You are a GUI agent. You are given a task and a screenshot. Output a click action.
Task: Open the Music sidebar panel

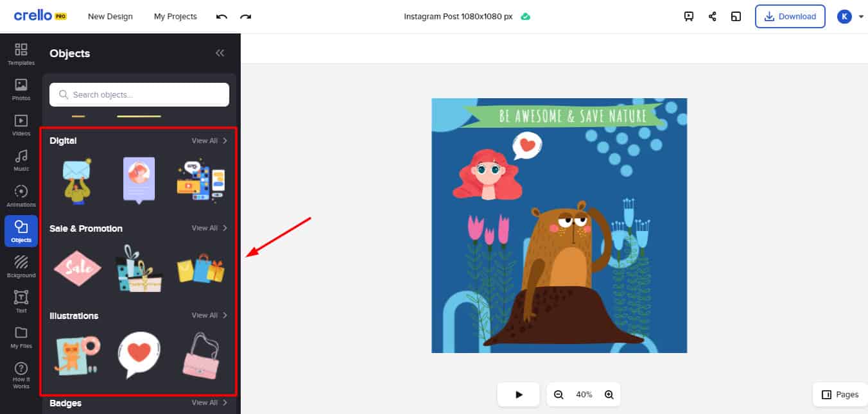(21, 160)
